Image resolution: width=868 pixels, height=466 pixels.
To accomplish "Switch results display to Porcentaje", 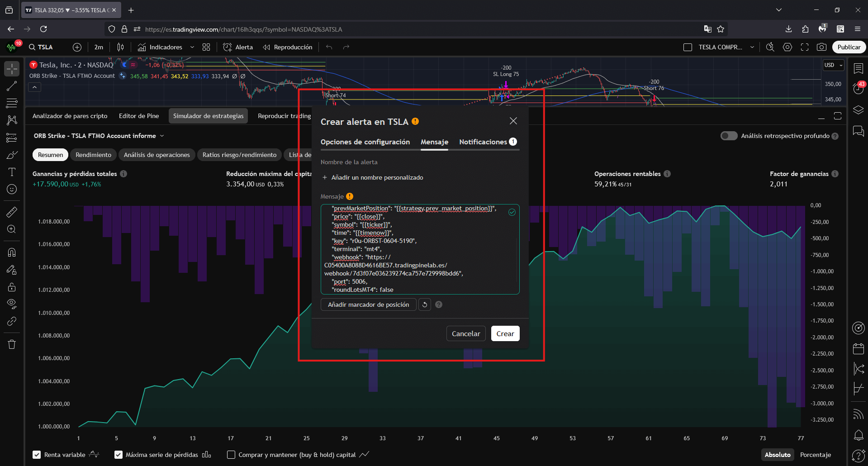I will coord(815,455).
